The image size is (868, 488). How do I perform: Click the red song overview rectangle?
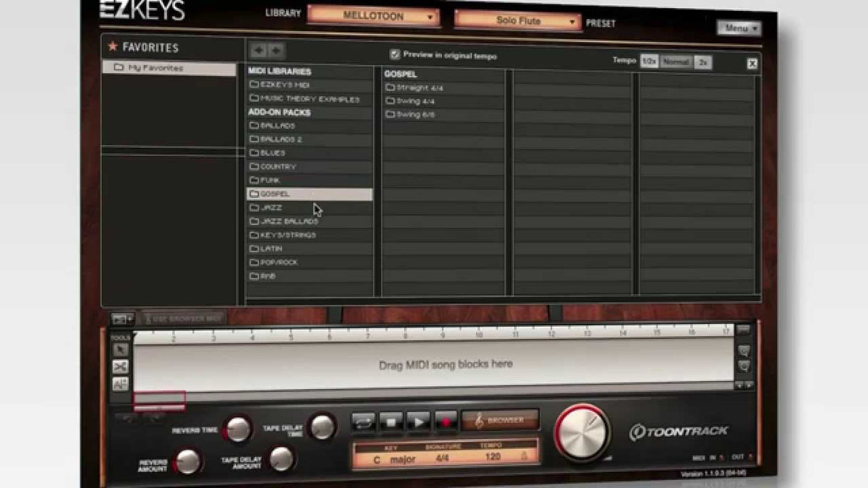coord(159,401)
